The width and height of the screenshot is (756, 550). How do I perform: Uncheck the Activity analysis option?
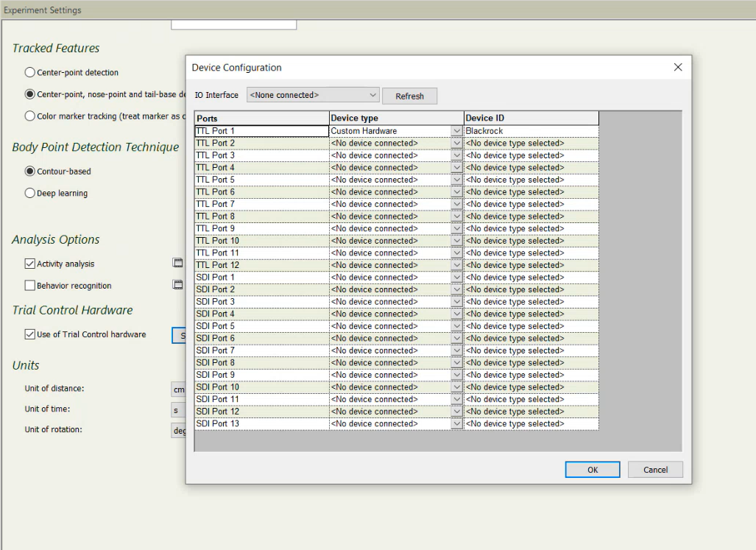(30, 264)
